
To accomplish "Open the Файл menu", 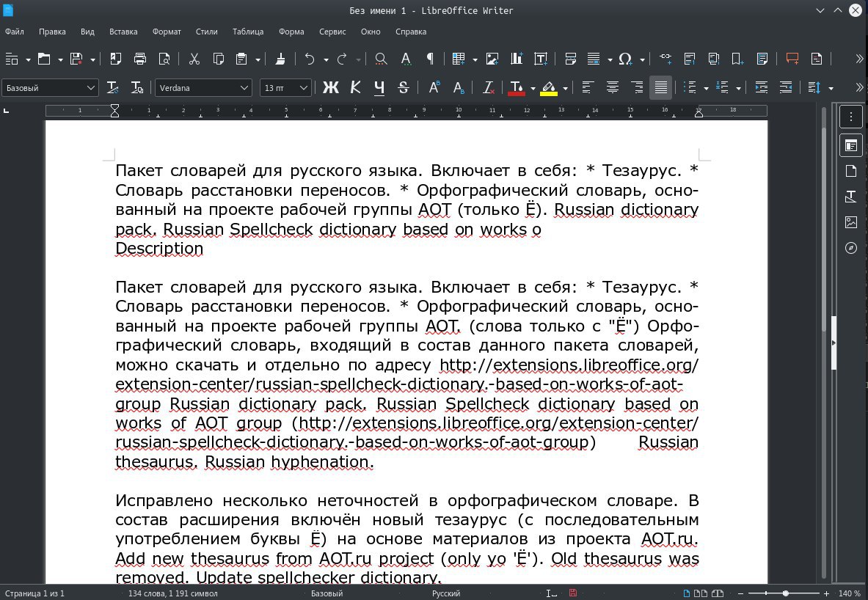I will 15,32.
